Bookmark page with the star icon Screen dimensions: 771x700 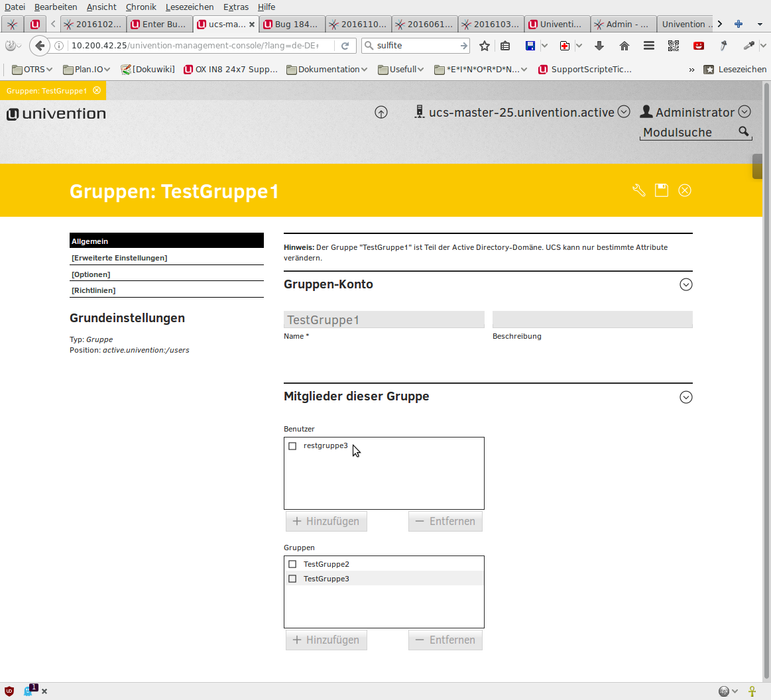coord(485,46)
